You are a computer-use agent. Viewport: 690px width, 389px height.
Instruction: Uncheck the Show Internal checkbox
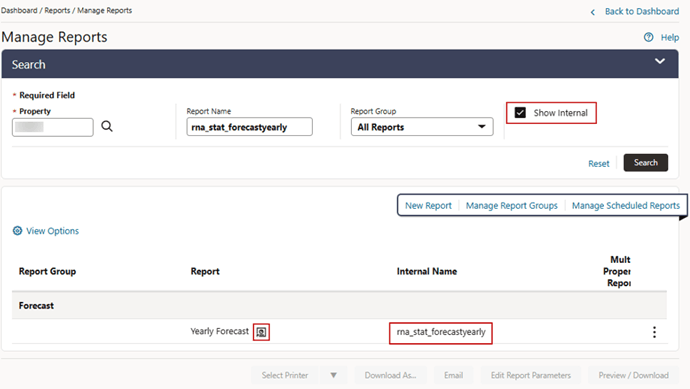pos(520,113)
